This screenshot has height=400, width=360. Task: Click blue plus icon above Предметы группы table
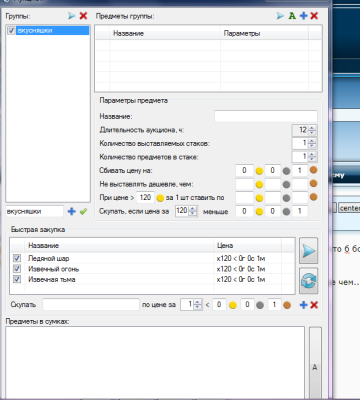tap(303, 16)
